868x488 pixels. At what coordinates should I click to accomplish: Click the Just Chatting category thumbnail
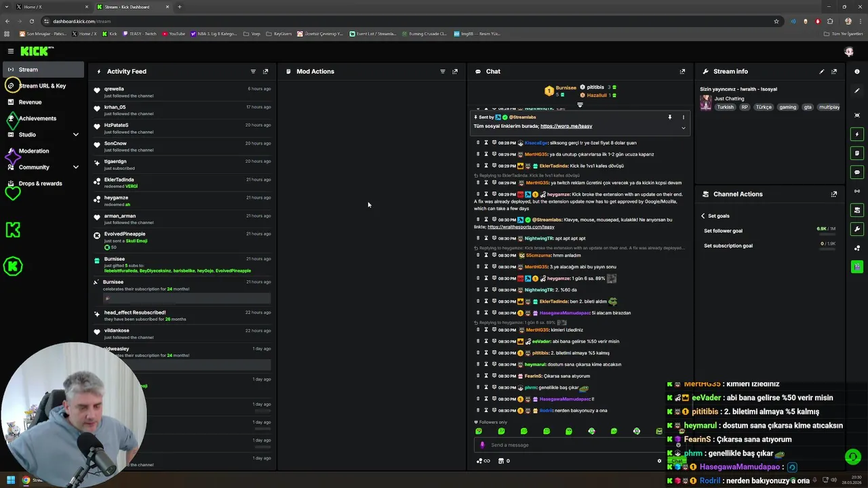706,103
